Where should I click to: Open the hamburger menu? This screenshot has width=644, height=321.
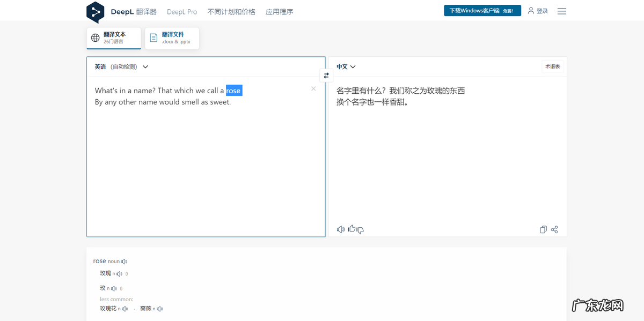point(561,11)
